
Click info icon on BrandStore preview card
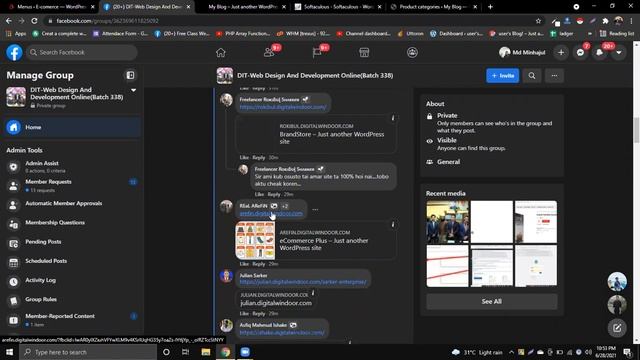pyautogui.click(x=393, y=118)
